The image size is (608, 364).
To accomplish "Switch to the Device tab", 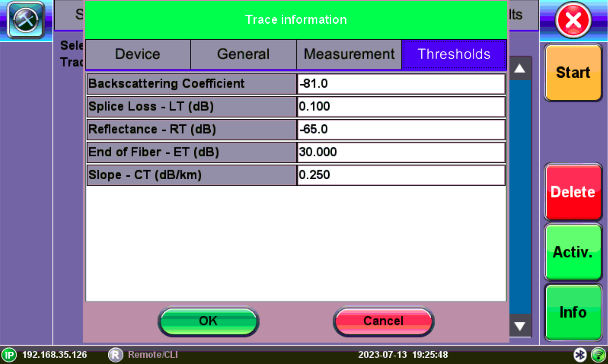I will (x=138, y=55).
